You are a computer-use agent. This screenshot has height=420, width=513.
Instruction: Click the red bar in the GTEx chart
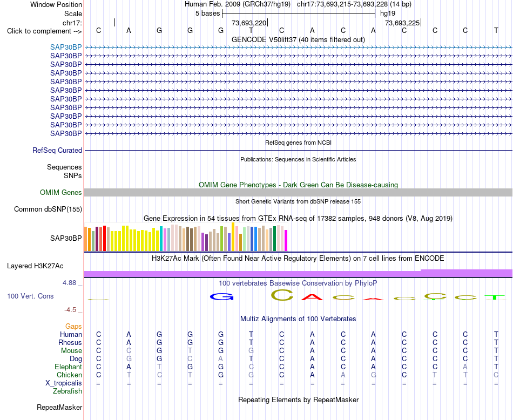(104, 239)
